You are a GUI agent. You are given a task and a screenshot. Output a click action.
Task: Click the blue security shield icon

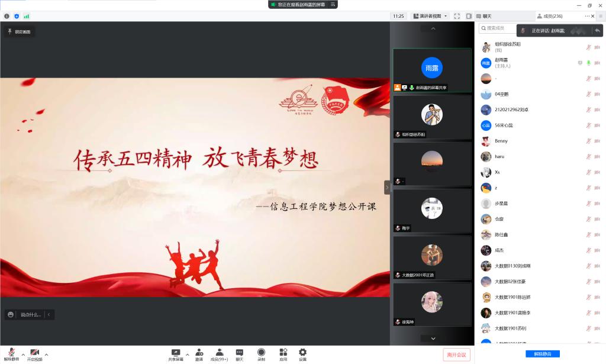tap(17, 16)
